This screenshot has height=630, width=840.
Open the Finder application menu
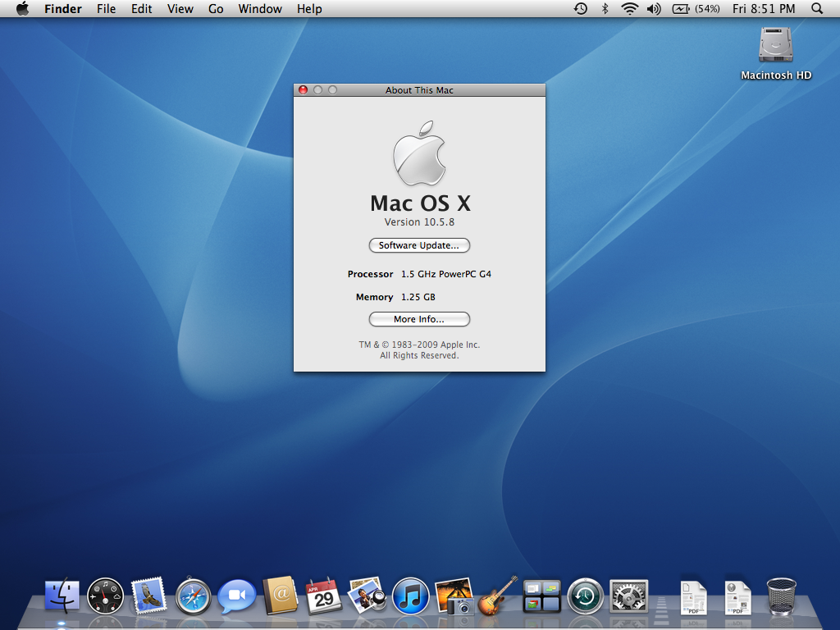coord(62,8)
